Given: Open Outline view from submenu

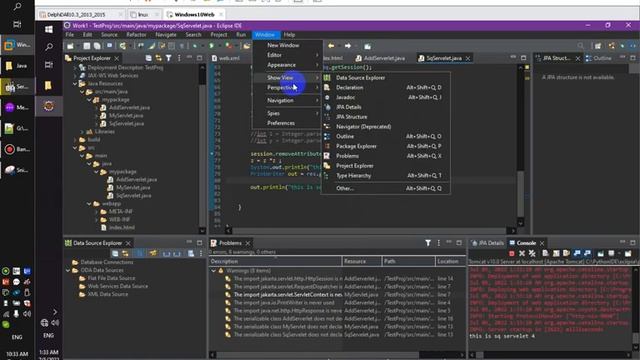Looking at the screenshot, I should pyautogui.click(x=385, y=136).
